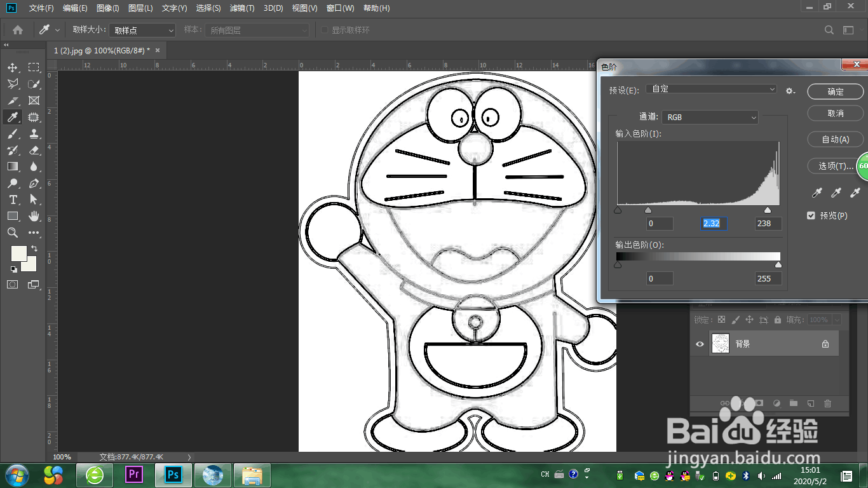Change the screen mode

34,284
